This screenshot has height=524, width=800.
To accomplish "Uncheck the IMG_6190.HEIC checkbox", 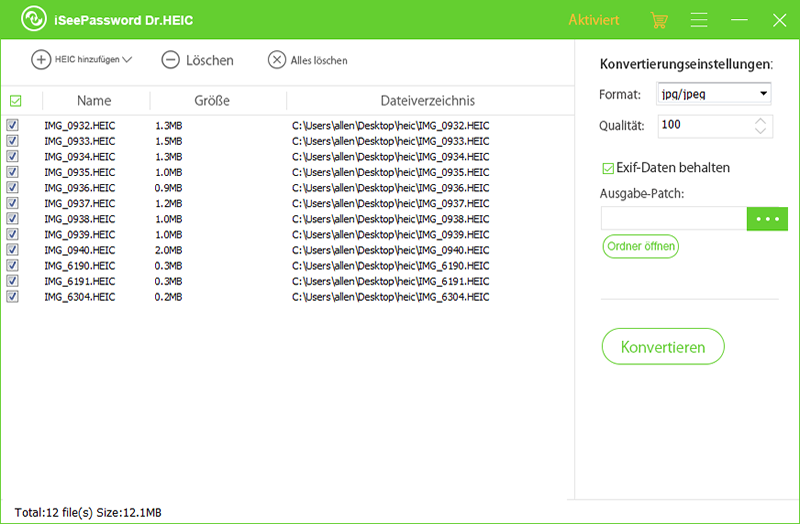I will pyautogui.click(x=12, y=265).
